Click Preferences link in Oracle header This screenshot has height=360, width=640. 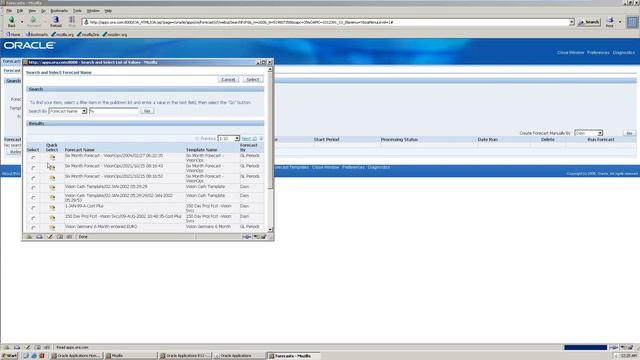(x=598, y=53)
